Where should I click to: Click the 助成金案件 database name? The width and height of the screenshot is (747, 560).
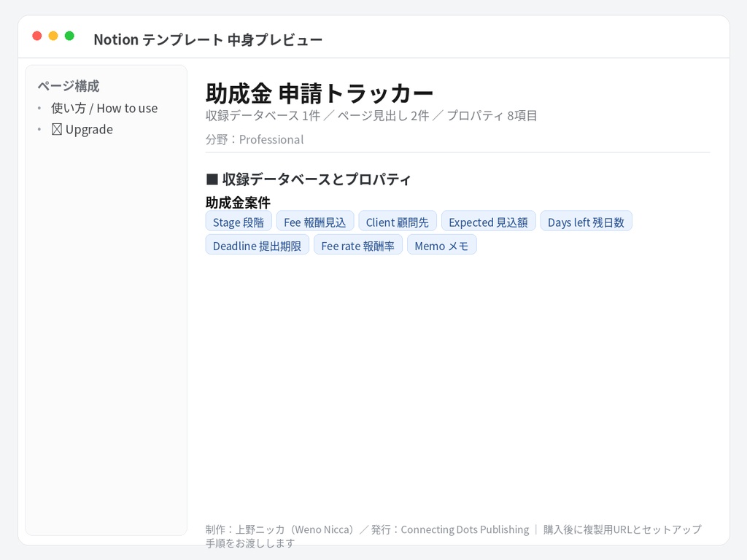coord(239,203)
